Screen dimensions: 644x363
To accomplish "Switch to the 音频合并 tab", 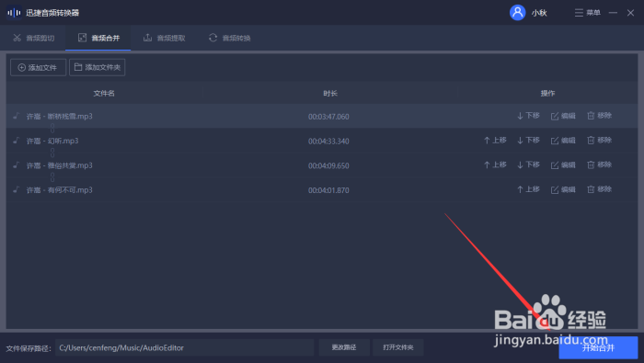I will tap(98, 39).
